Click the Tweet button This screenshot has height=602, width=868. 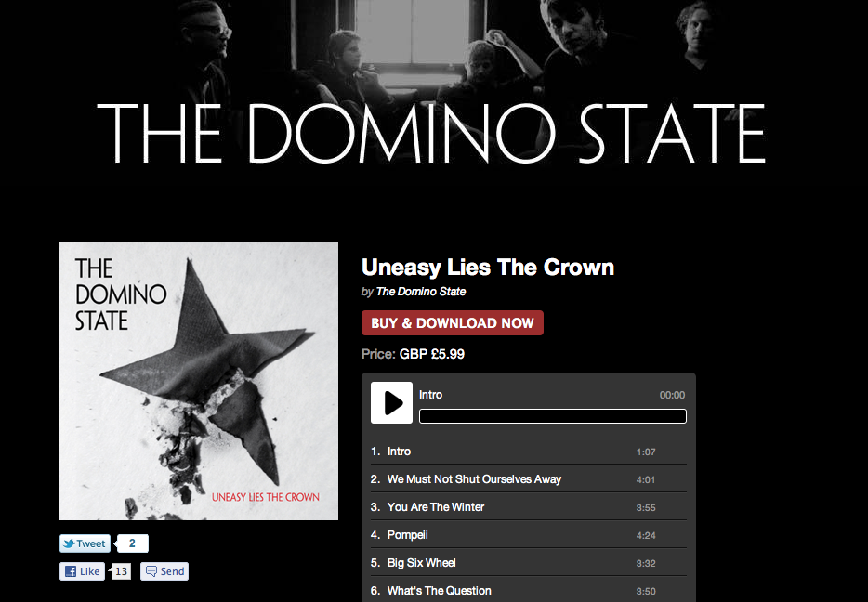pos(85,543)
